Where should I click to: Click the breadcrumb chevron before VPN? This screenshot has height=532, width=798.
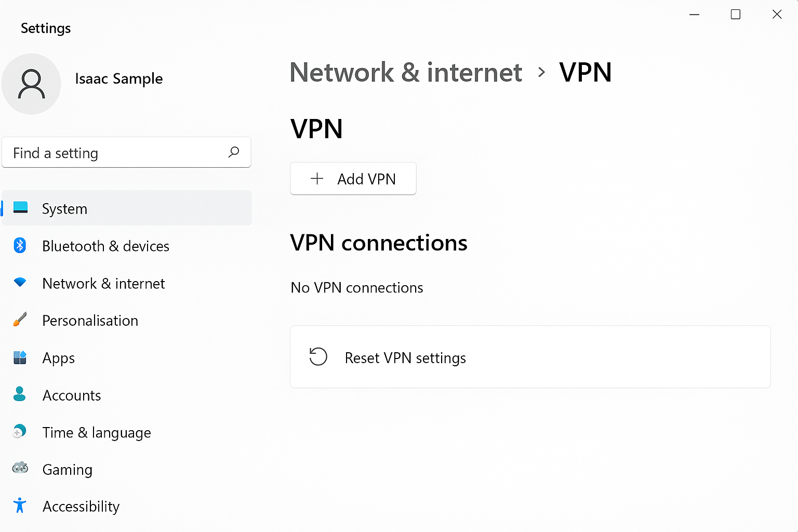pos(541,72)
